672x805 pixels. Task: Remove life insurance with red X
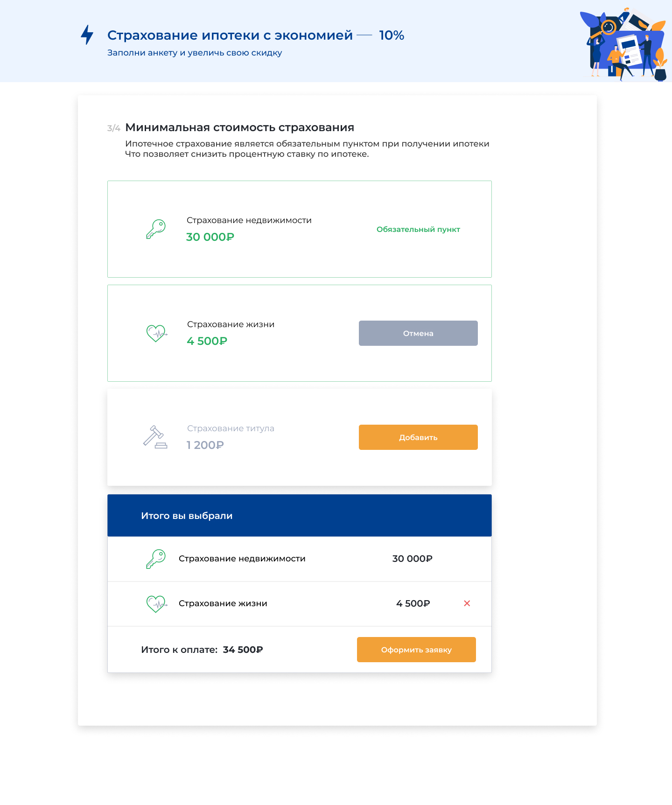click(467, 603)
